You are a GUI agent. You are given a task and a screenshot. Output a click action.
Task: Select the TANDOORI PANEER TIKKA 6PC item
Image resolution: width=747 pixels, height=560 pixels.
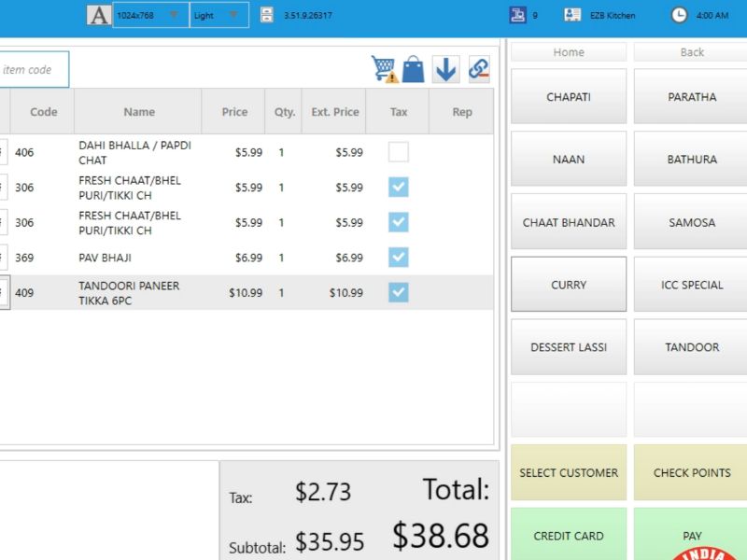coord(129,293)
